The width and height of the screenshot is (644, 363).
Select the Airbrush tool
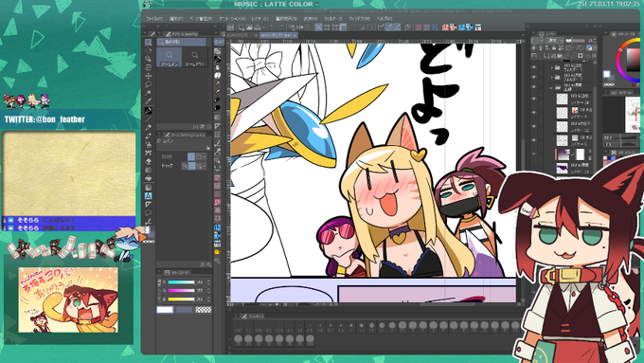coord(149,144)
